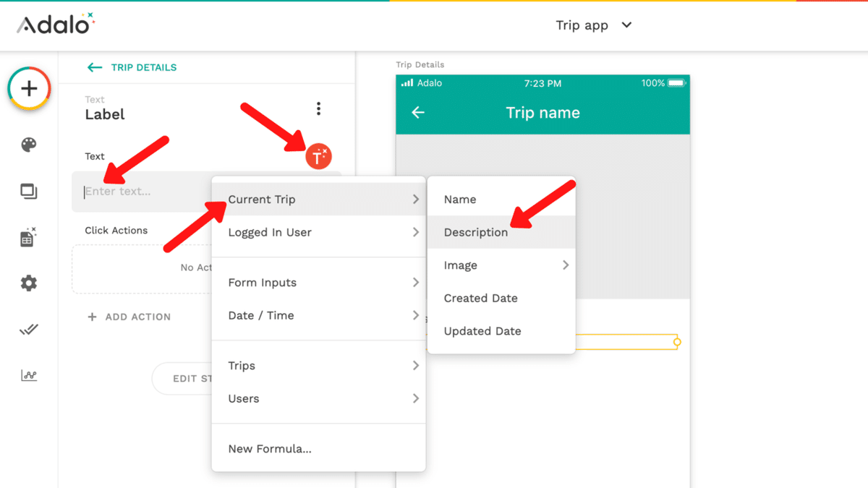Select Current Trip menu item
The image size is (868, 488).
coord(318,199)
